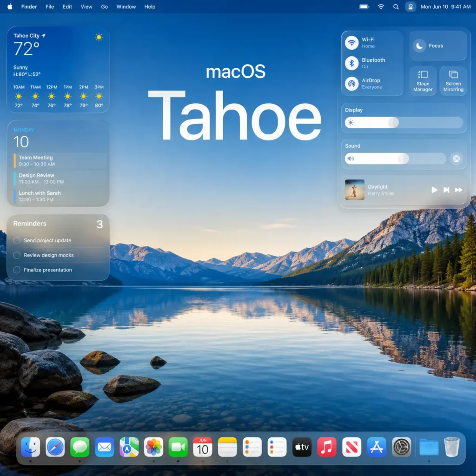The width and height of the screenshot is (476, 476).
Task: Check the battery icon in menu bar
Action: (364, 7)
